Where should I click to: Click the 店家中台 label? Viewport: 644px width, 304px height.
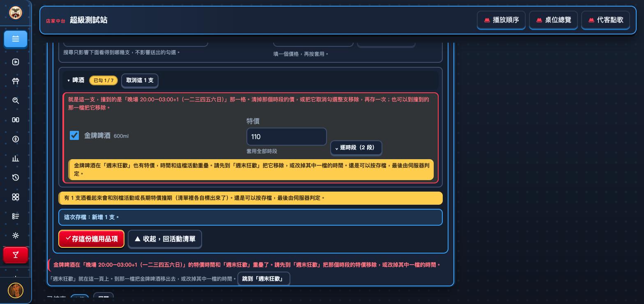[55, 21]
